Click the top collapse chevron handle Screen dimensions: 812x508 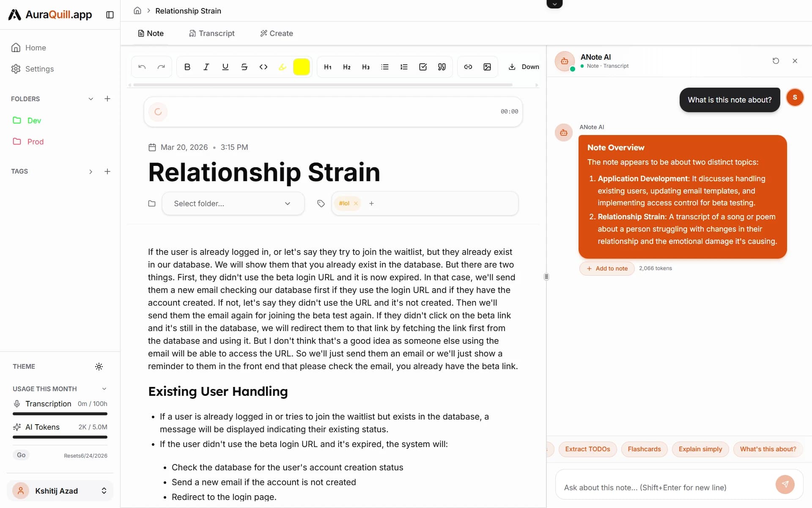tap(554, 4)
